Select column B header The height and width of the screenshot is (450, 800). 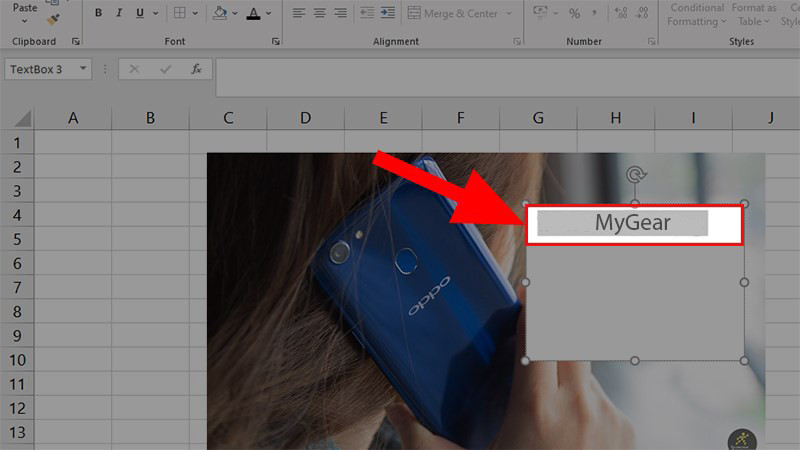pyautogui.click(x=151, y=118)
